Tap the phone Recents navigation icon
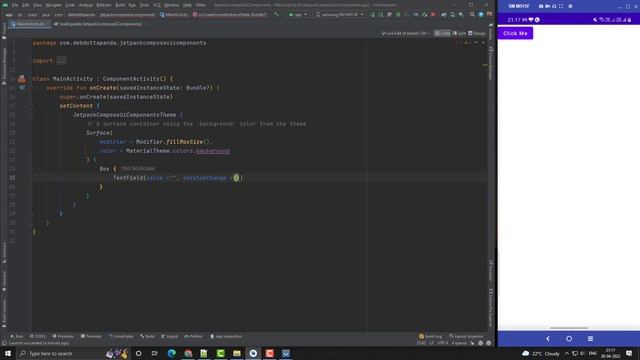Screen dimensions: 640x360 [x=590, y=339]
